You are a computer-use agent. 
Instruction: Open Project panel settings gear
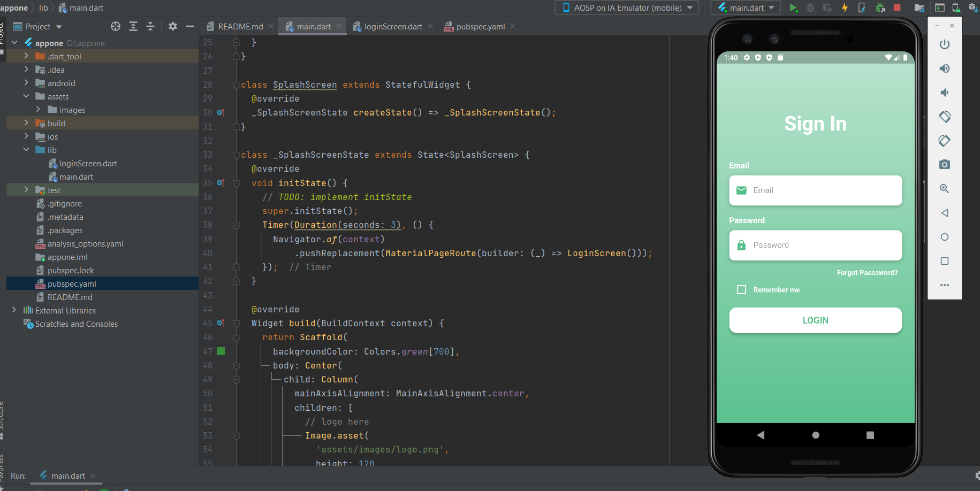[172, 26]
